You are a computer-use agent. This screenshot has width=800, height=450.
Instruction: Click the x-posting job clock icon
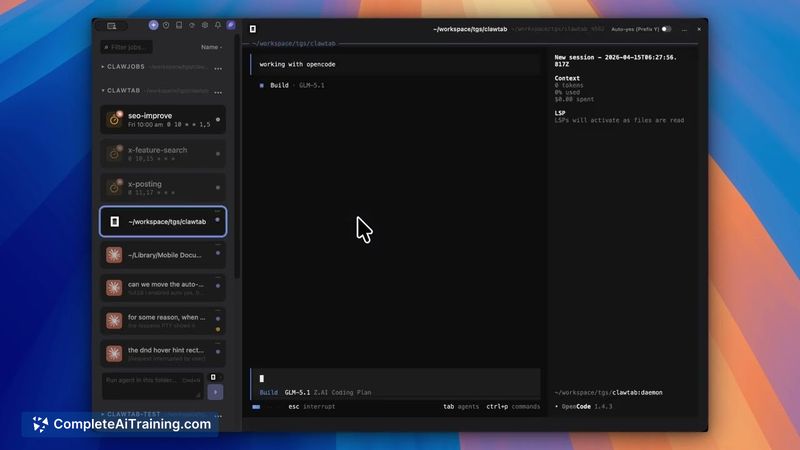click(x=114, y=187)
